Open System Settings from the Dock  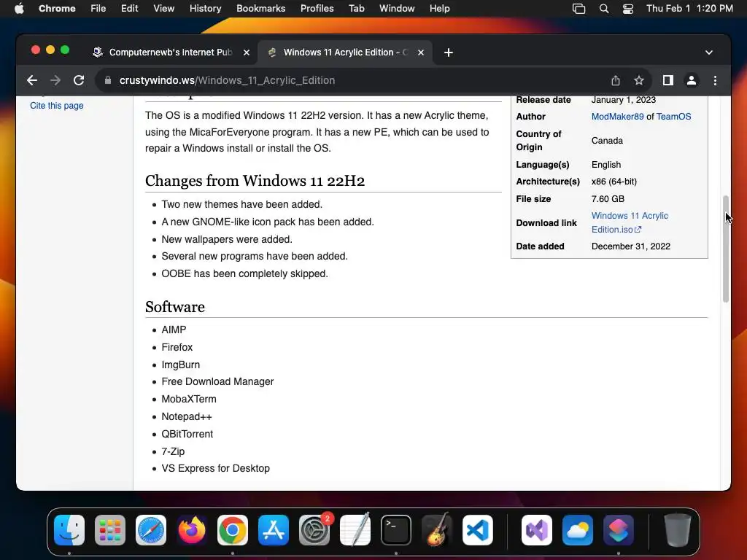[x=314, y=530]
